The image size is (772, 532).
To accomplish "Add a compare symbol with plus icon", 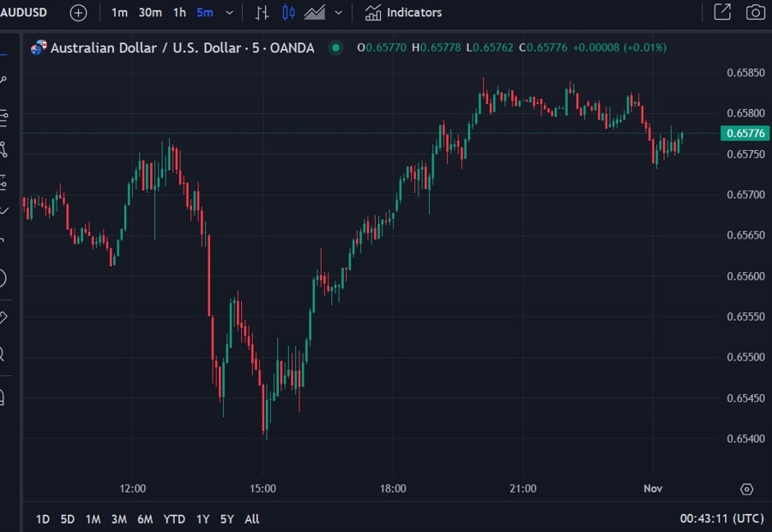I will pos(78,13).
